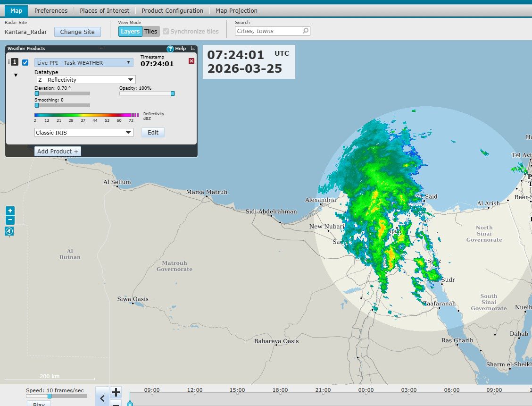The image size is (532, 406).
Task: Switch view mode to Tiles
Action: 150,31
